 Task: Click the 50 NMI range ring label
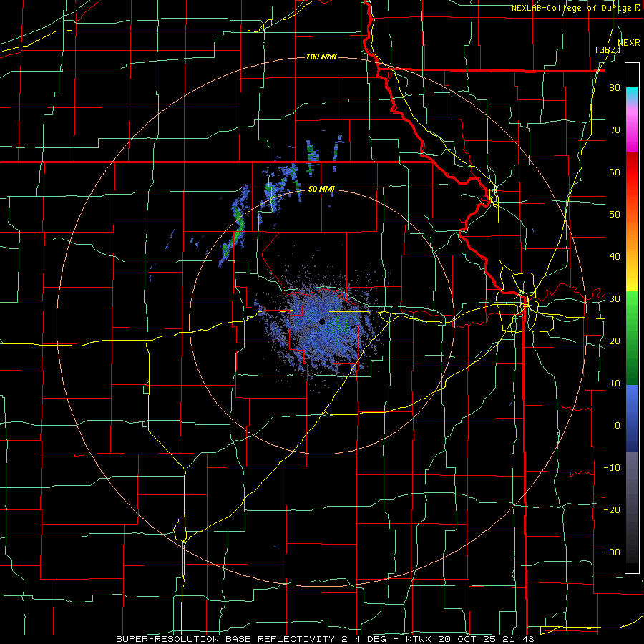pos(321,190)
